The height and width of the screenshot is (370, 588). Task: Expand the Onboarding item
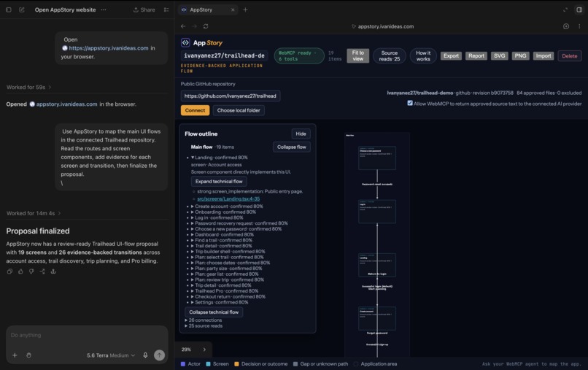coord(223,212)
